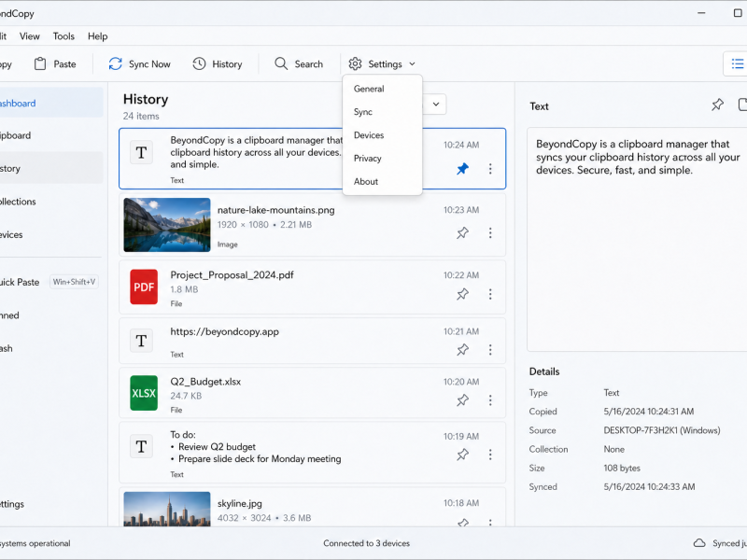Open more options for Q2_Budget.xlsx
The width and height of the screenshot is (747, 560).
tap(490, 400)
